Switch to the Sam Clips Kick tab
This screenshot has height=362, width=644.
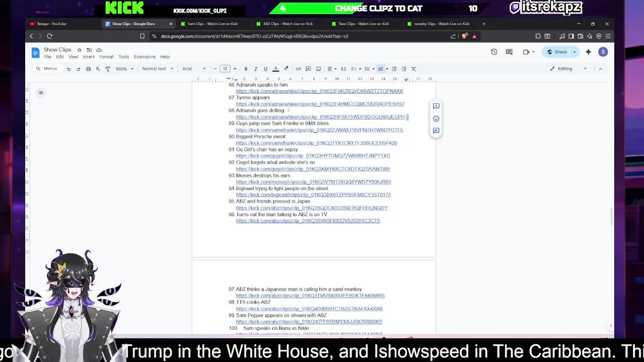(x=213, y=24)
